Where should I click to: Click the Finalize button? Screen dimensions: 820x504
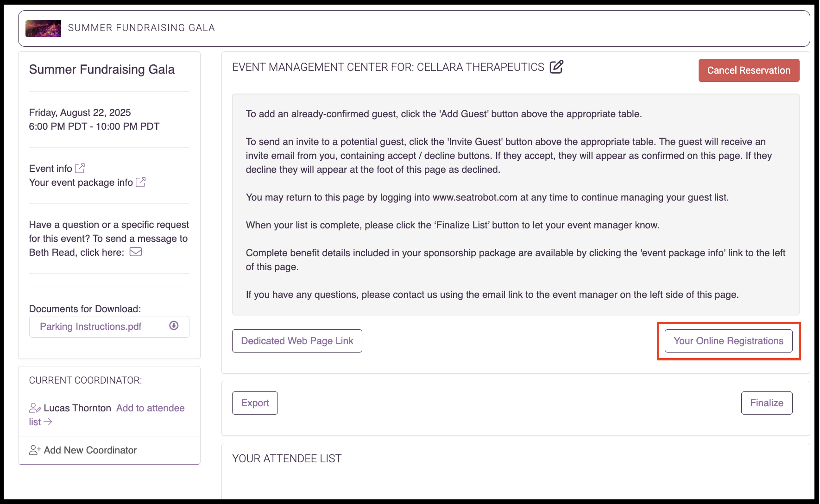pyautogui.click(x=767, y=403)
